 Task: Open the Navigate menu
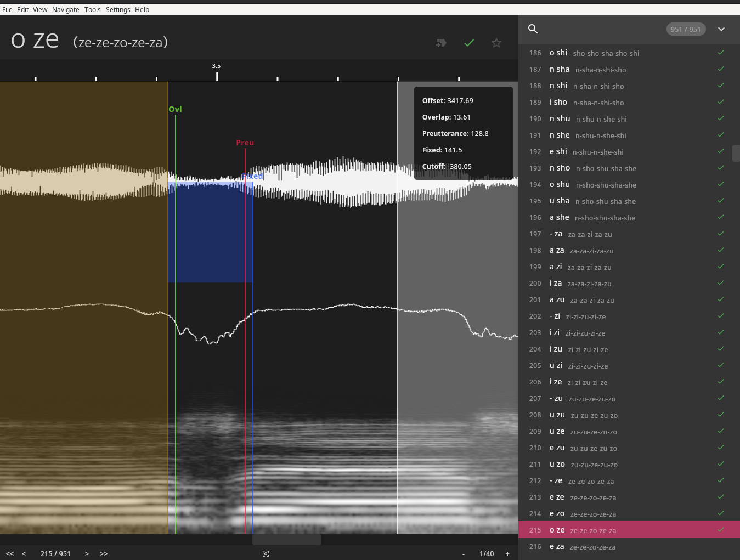coord(65,10)
